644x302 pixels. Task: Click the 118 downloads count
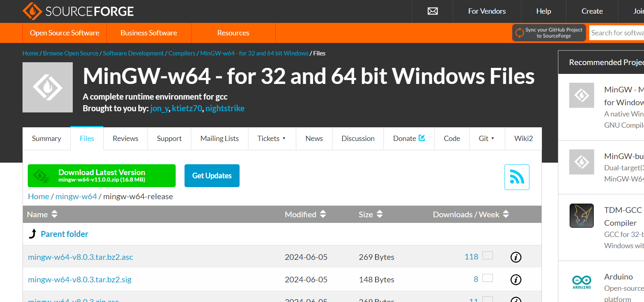point(472,257)
